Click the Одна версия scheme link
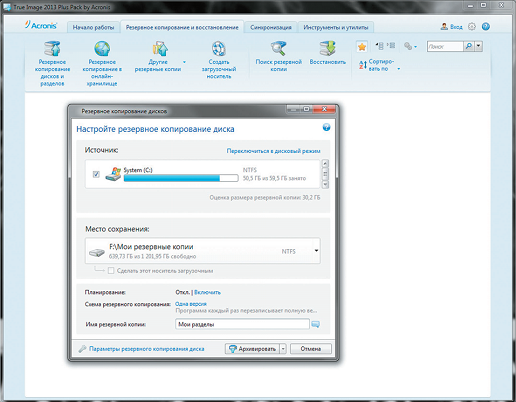This screenshot has height=402, width=516. pyautogui.click(x=191, y=304)
